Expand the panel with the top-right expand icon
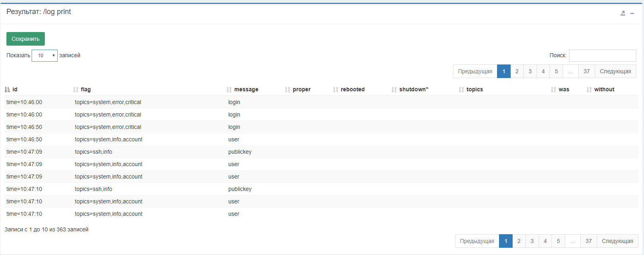Viewport: 644px width, 255px height. 623,13
